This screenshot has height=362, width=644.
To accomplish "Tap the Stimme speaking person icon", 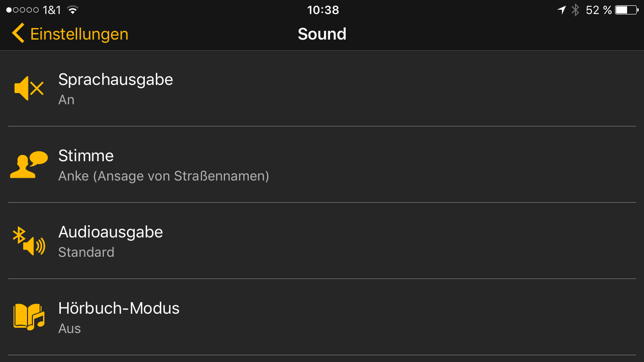I will (x=29, y=165).
